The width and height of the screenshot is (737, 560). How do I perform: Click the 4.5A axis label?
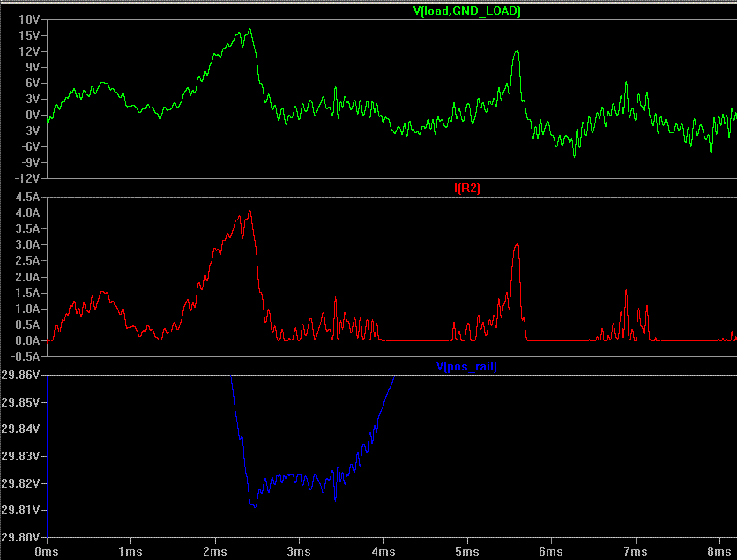tap(27, 197)
